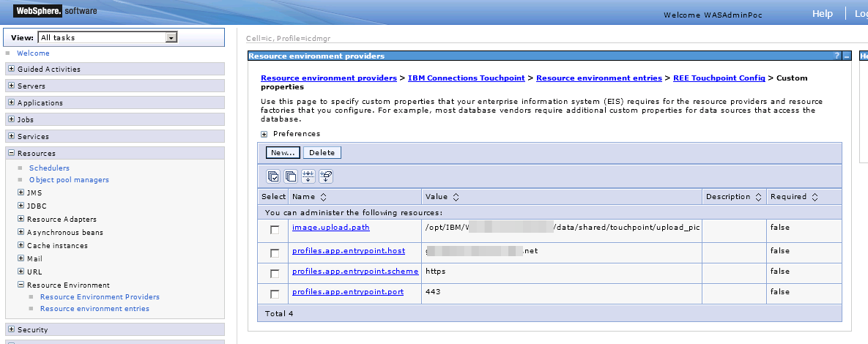This screenshot has height=344, width=868.
Task: Click the 443 value cell
Action: click(x=562, y=294)
